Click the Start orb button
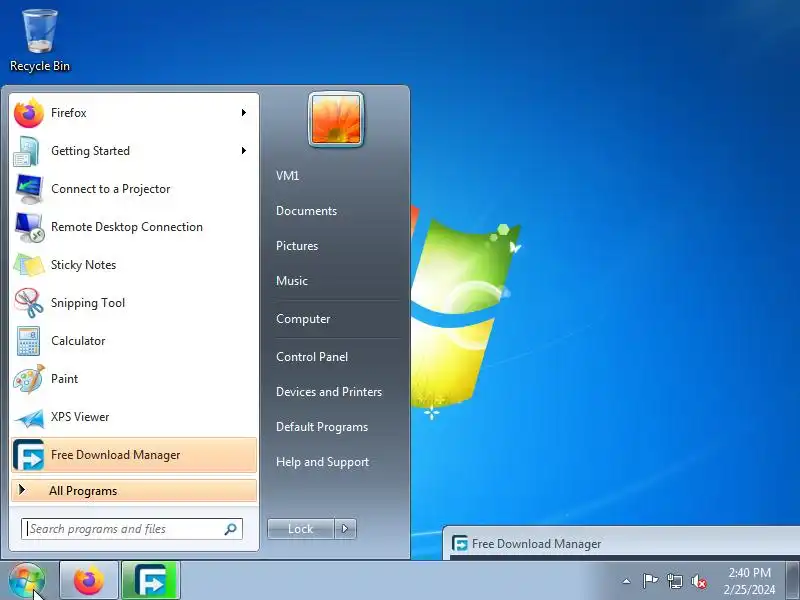The width and height of the screenshot is (800, 600). tap(27, 581)
